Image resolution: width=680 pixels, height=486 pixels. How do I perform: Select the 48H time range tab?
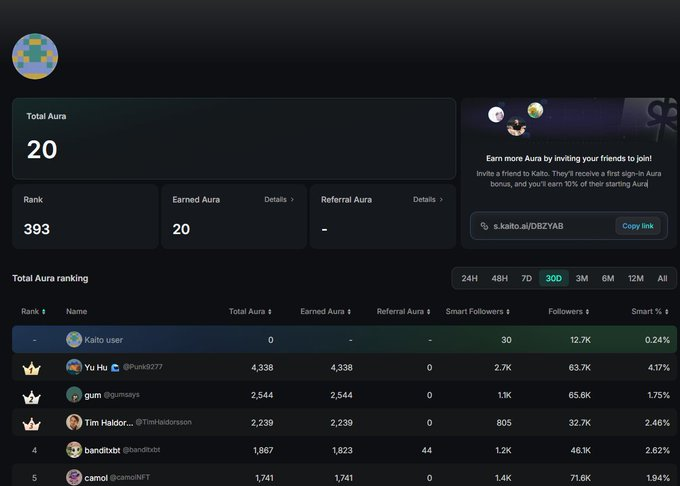499,278
